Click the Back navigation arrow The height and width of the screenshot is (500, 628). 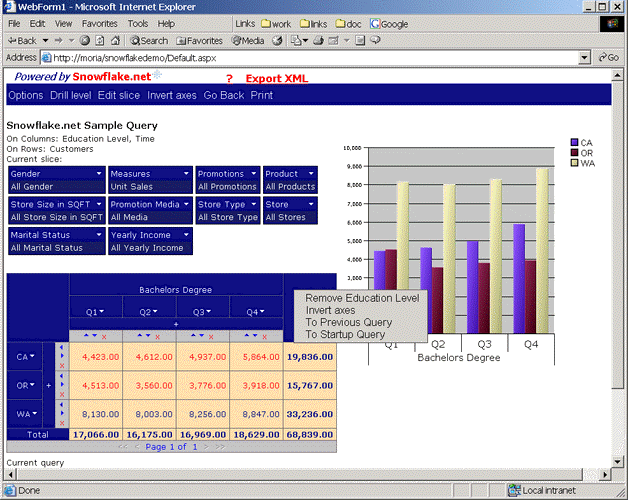[x=22, y=40]
